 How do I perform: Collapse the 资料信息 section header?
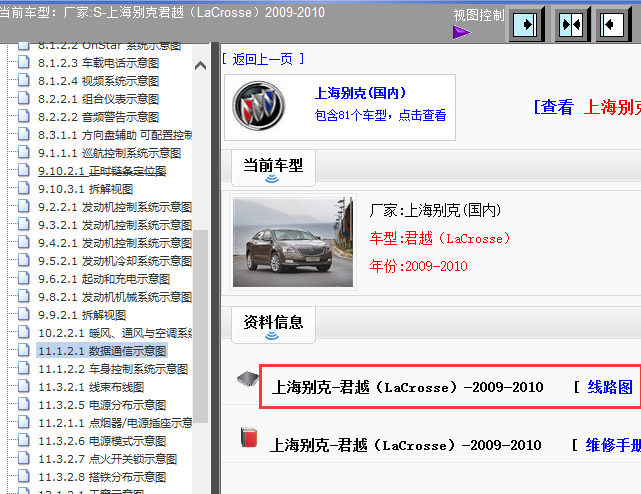coord(273,325)
